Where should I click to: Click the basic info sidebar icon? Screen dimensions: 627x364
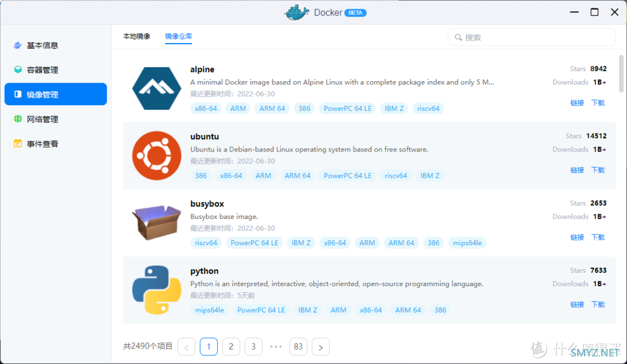point(17,45)
